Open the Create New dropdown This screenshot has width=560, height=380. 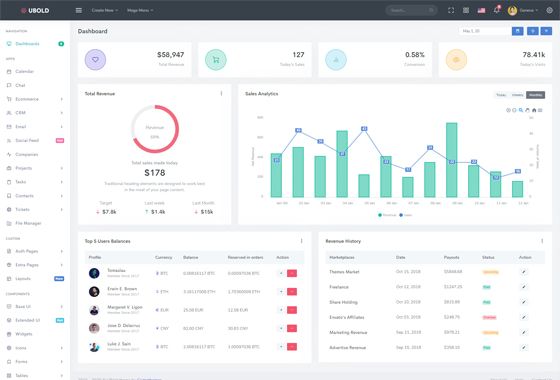[x=105, y=10]
